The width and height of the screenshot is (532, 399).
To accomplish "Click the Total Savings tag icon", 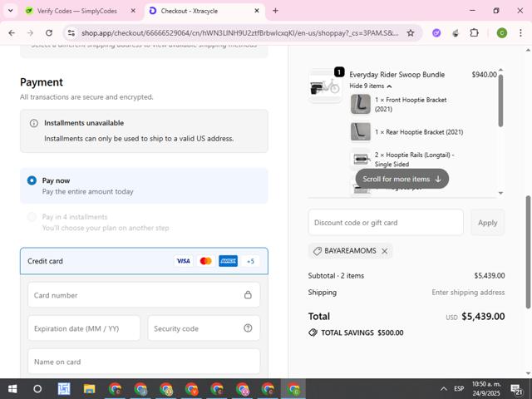I will [x=313, y=332].
